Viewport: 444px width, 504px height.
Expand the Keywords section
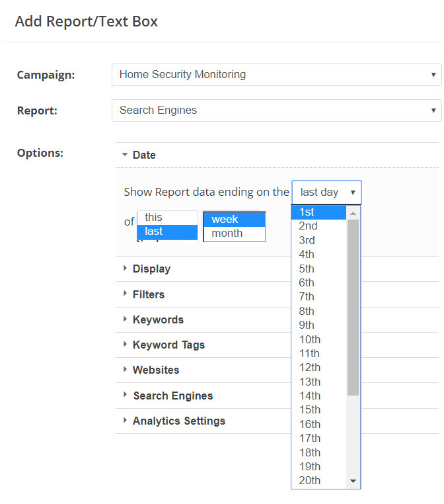[158, 319]
